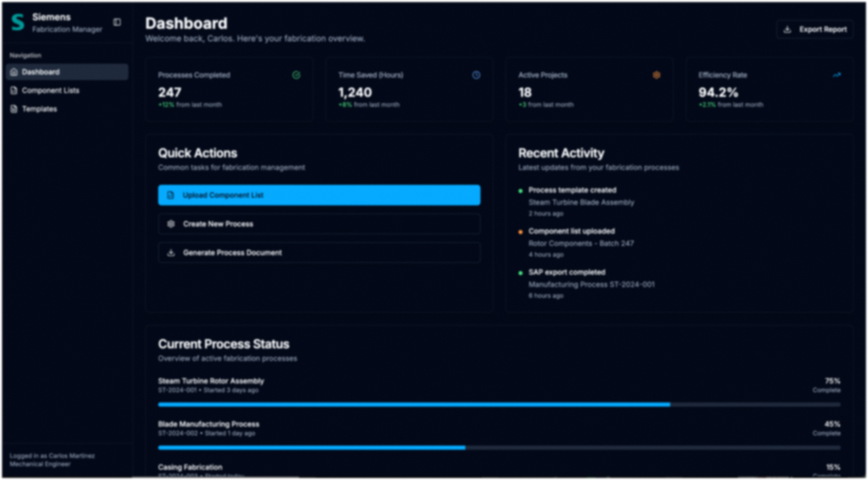
Task: Click the orange icon on Active Projects card
Action: pyautogui.click(x=656, y=75)
